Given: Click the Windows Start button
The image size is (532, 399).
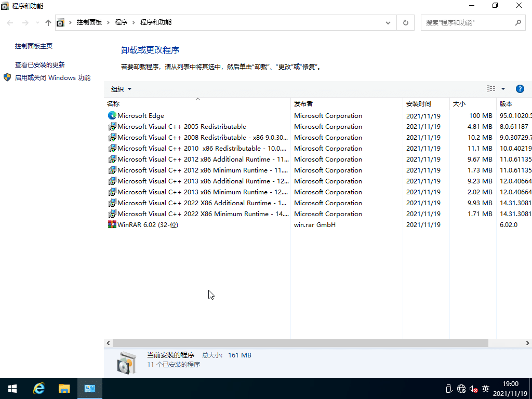Looking at the screenshot, I should click(x=12, y=388).
